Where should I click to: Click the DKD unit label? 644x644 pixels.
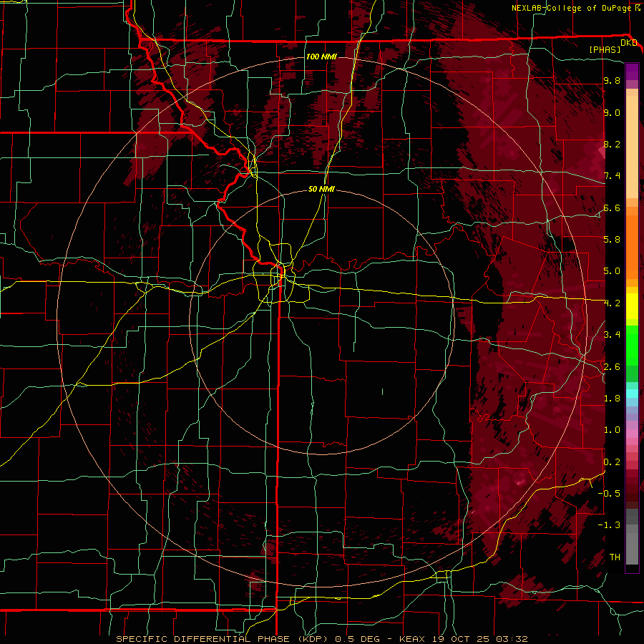tap(628, 43)
